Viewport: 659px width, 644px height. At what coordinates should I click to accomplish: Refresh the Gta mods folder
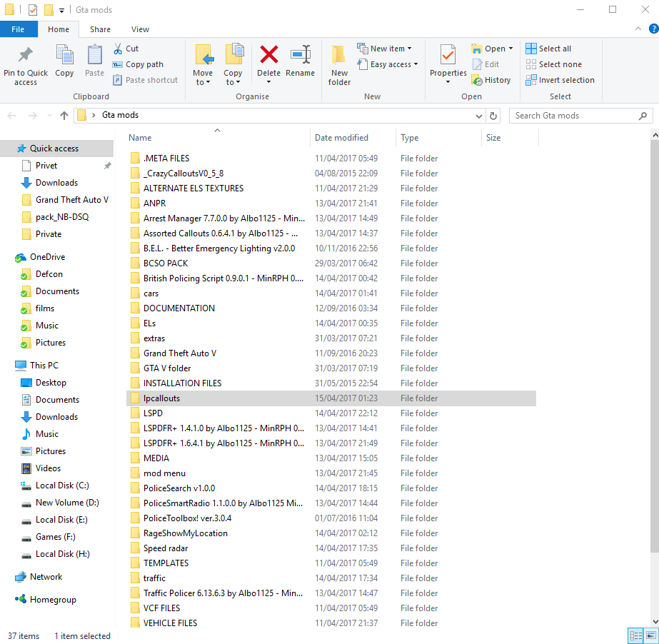493,116
